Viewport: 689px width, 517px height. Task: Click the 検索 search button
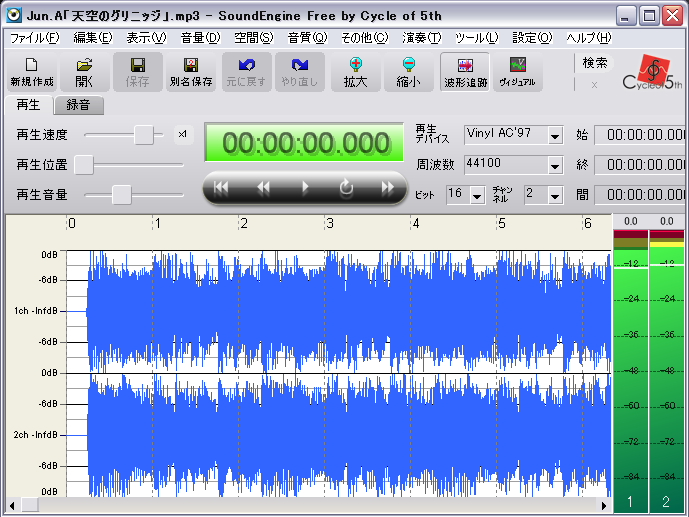click(595, 63)
